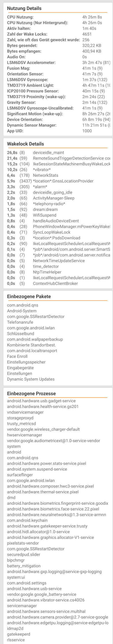Select the Nutzung Details section header
Viewport: 113px width, 644px height.
(24, 8)
